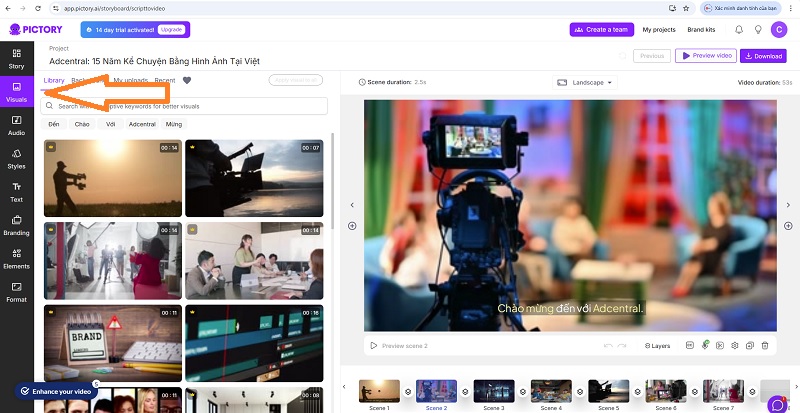
Task: Show favorites with the heart icon
Action: [x=187, y=80]
